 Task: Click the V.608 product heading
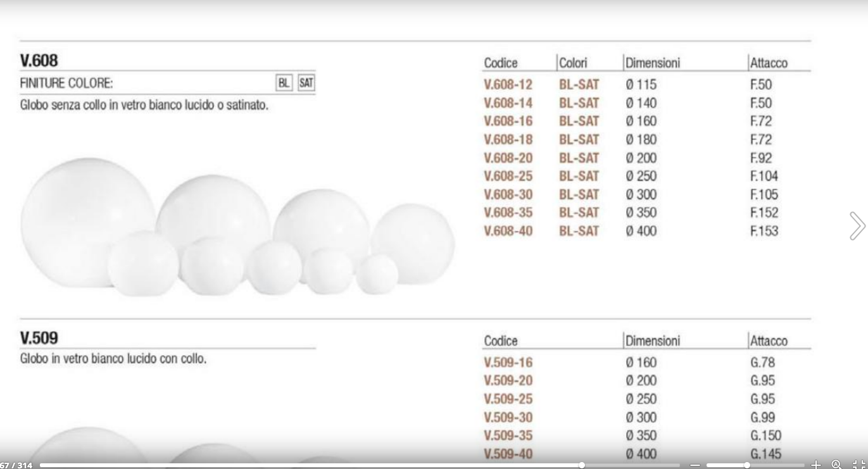39,61
